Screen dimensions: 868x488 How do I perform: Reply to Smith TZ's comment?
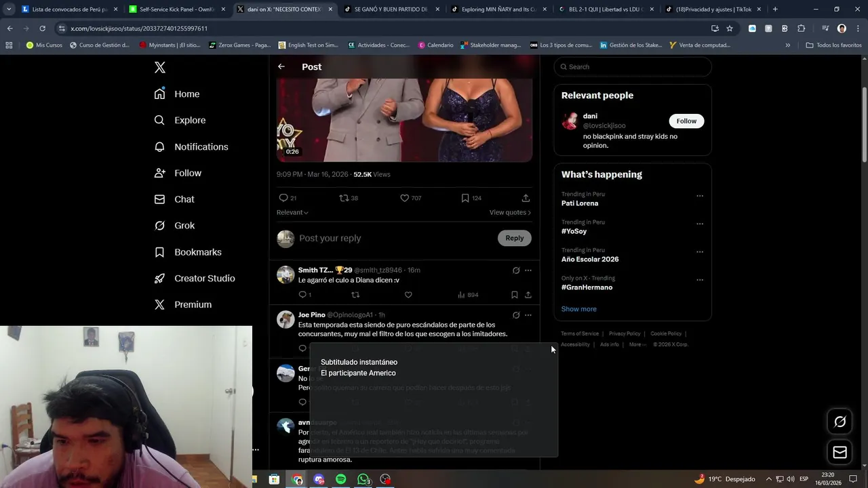pyautogui.click(x=304, y=295)
